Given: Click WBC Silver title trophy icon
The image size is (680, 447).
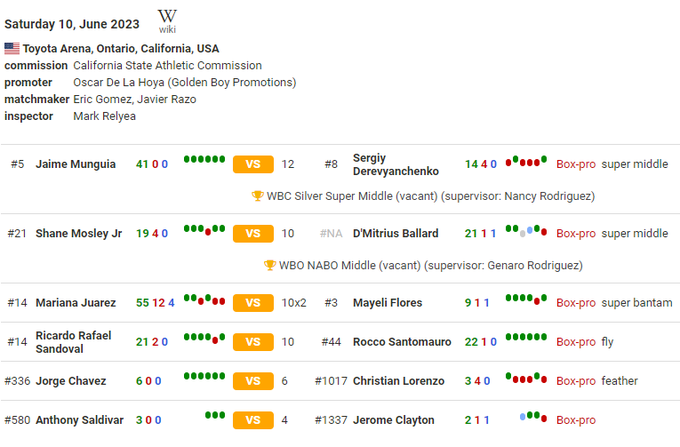Looking at the screenshot, I should click(258, 196).
